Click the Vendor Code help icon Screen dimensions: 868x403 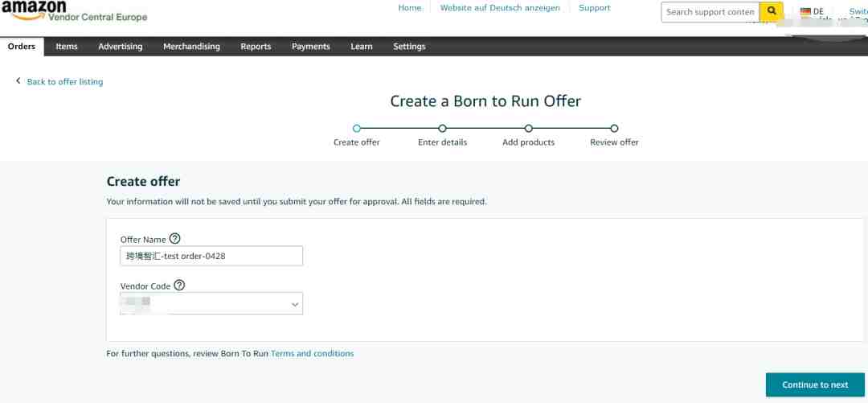(x=179, y=286)
